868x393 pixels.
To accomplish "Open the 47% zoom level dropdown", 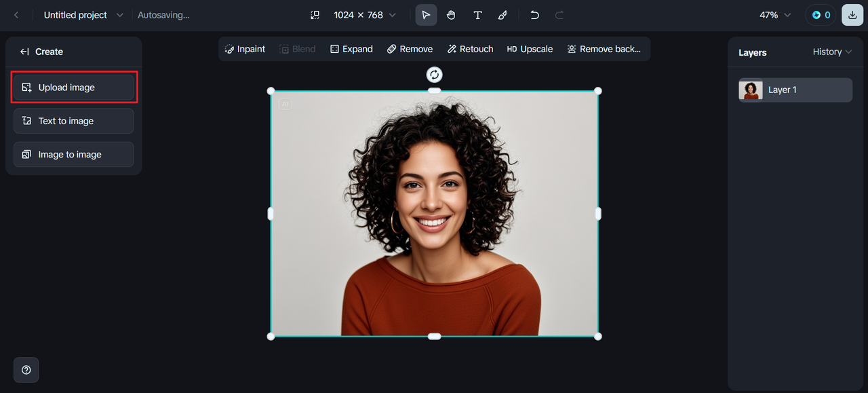I will pos(774,15).
